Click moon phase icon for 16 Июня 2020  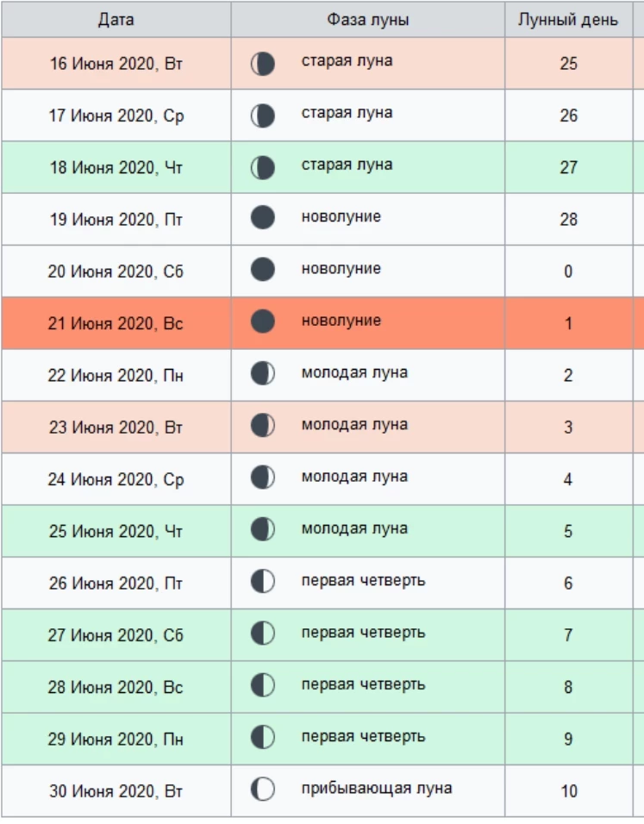coord(263,63)
